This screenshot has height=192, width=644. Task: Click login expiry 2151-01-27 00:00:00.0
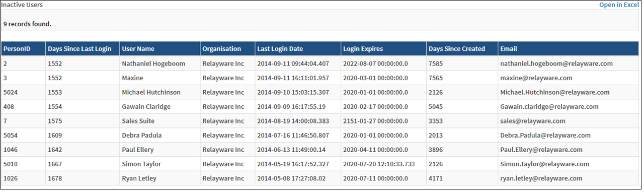click(375, 121)
